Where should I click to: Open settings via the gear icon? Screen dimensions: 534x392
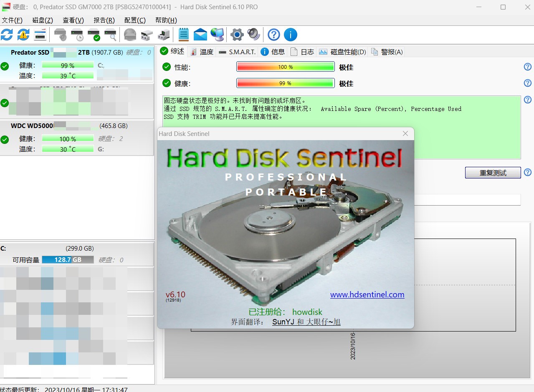(237, 34)
